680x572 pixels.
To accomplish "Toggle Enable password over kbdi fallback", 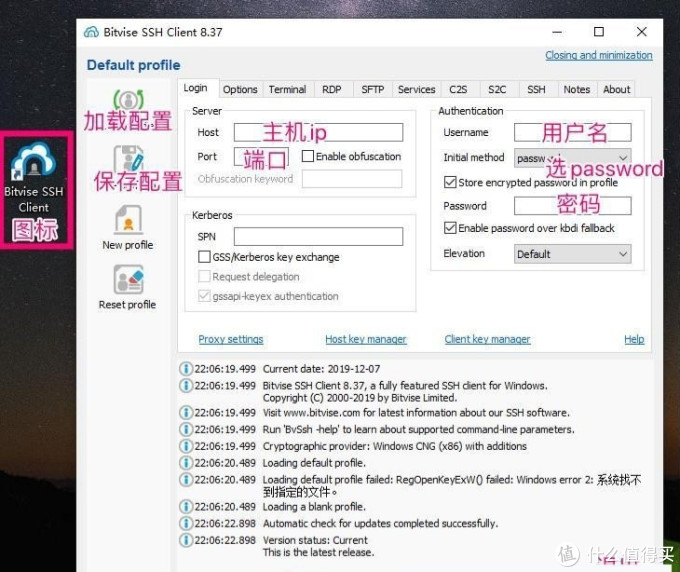I will click(x=450, y=228).
